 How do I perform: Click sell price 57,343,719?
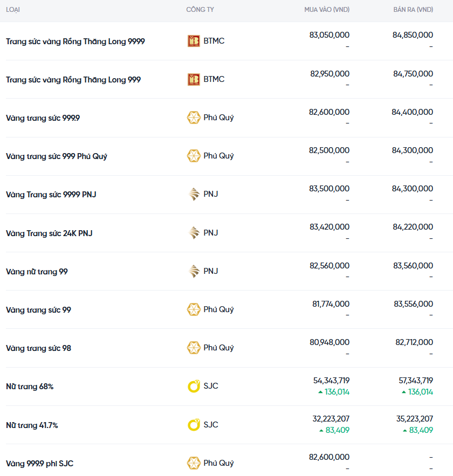(x=416, y=381)
